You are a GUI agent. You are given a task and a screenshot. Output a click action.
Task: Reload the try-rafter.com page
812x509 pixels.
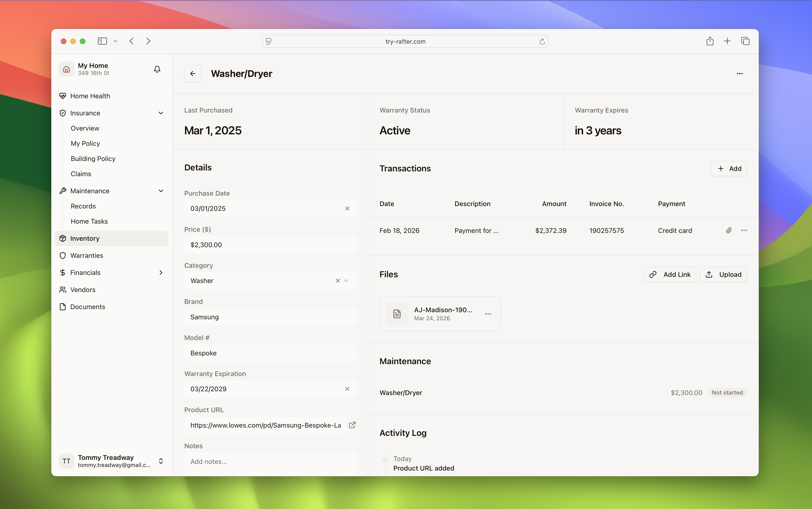(542, 41)
